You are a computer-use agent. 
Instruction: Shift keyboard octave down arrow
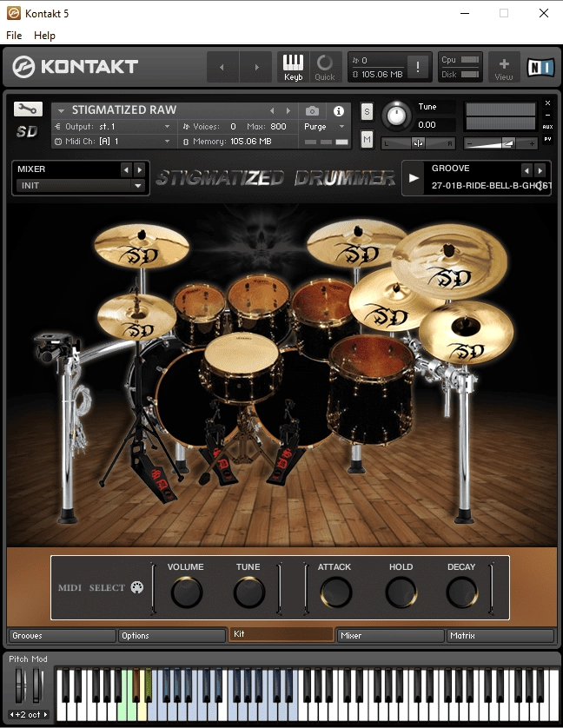point(12,715)
